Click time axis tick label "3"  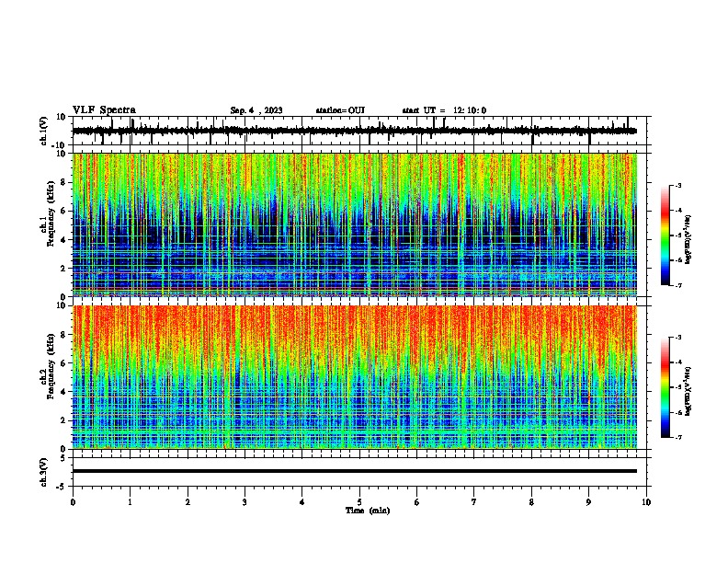tap(245, 502)
